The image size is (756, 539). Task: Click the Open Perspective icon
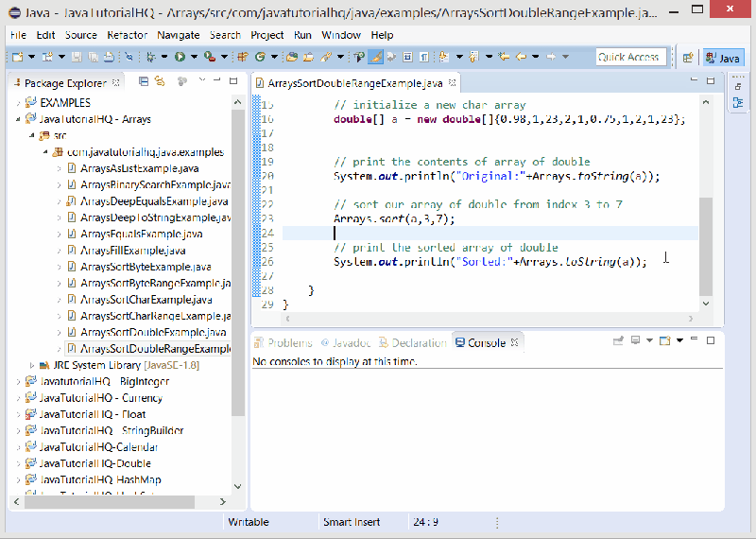tap(688, 58)
